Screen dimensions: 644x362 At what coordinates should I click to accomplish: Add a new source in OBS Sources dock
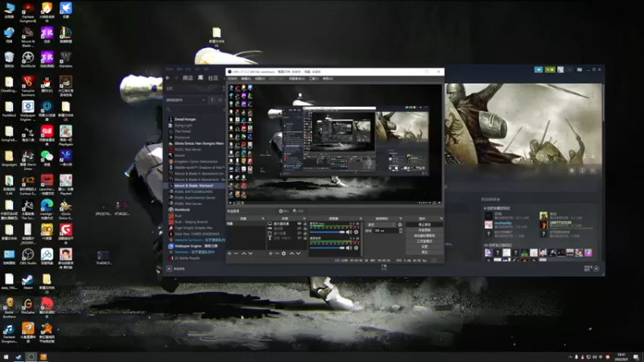270,253
